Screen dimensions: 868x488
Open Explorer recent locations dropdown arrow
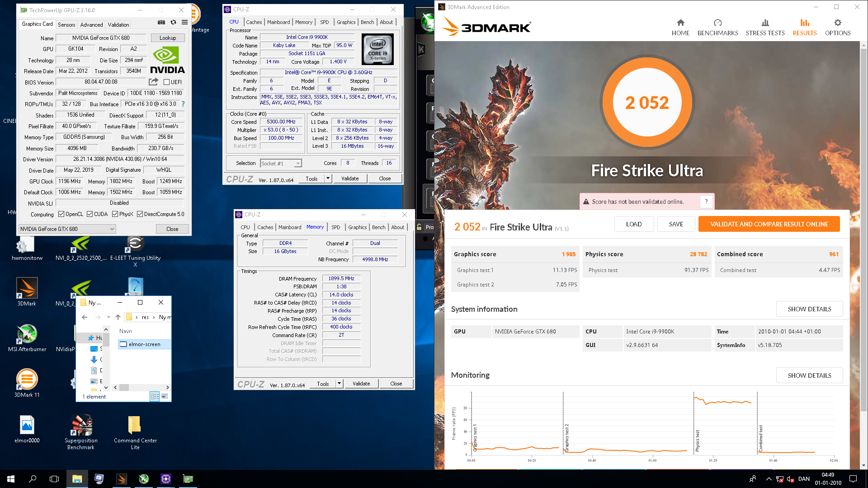coord(108,317)
